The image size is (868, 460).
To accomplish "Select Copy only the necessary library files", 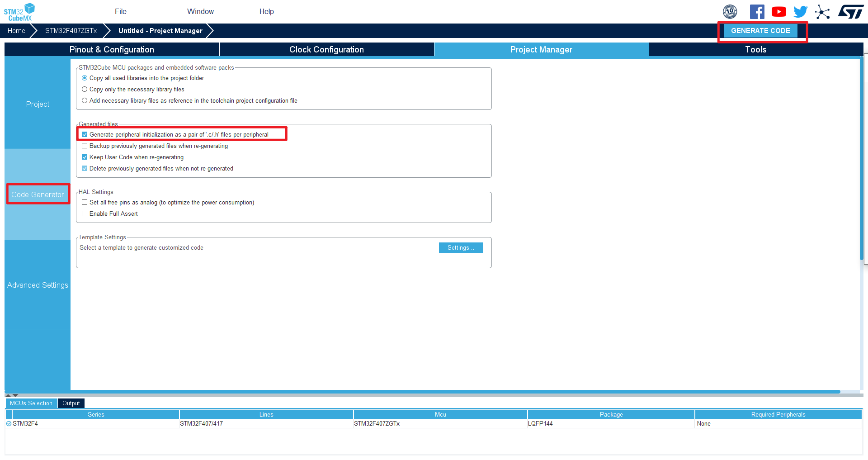I will click(85, 90).
